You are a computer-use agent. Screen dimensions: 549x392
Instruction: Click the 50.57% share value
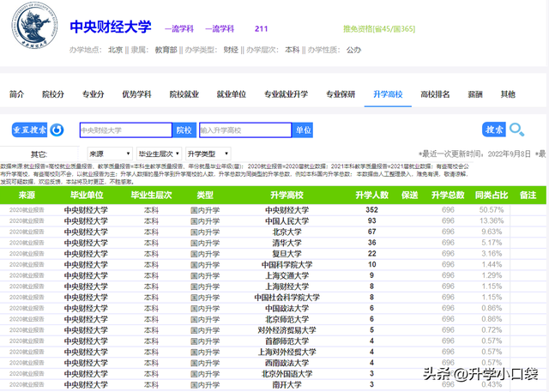point(492,209)
